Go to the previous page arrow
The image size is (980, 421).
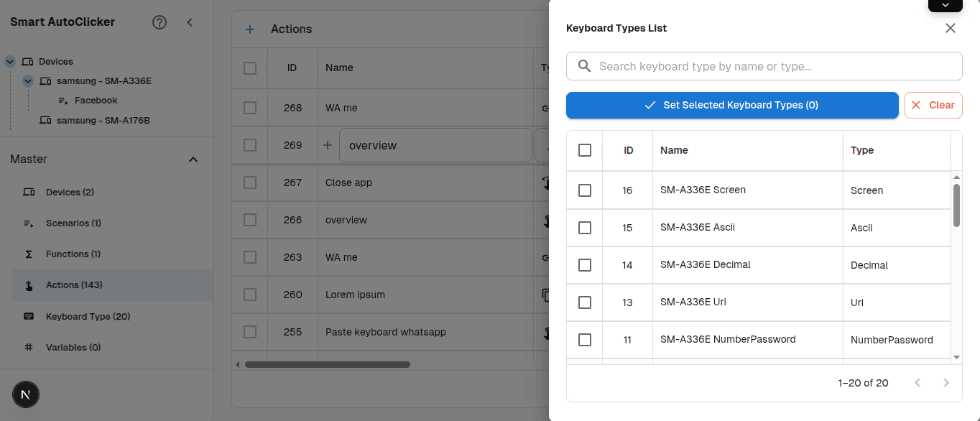click(x=917, y=383)
